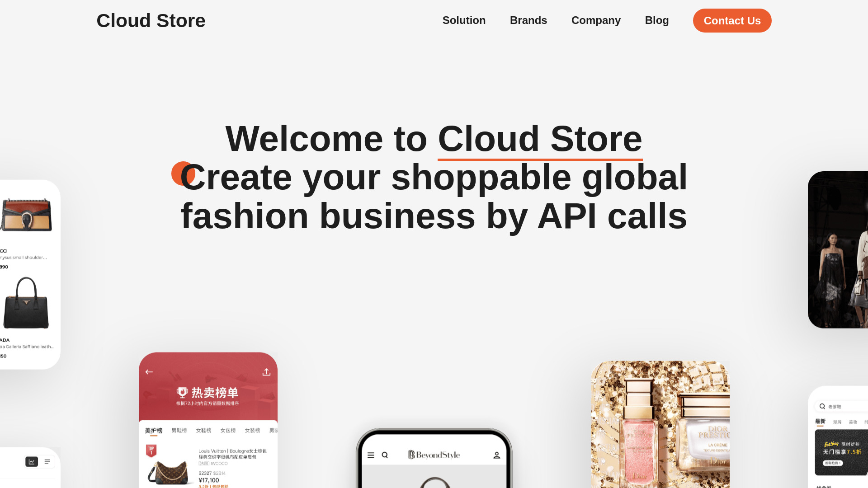
Task: Click the search icon on BeyondStyle screen
Action: [x=385, y=455]
